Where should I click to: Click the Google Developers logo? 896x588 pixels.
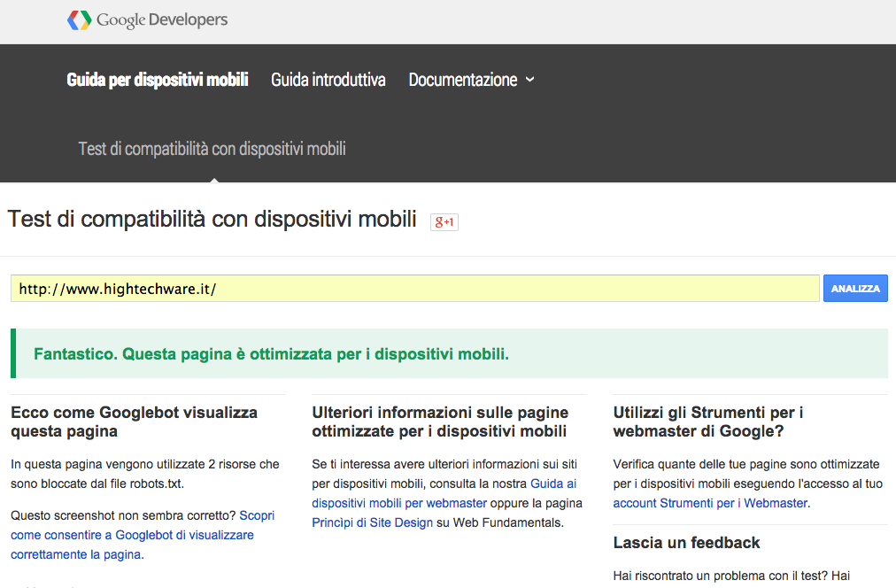[x=147, y=20]
